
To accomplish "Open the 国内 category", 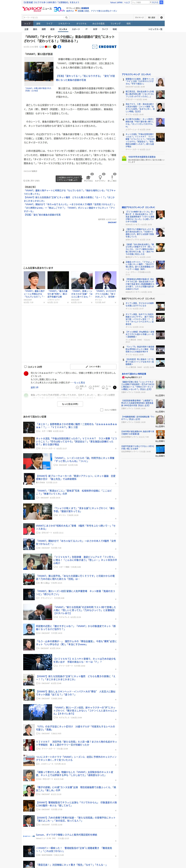I will (35, 29).
